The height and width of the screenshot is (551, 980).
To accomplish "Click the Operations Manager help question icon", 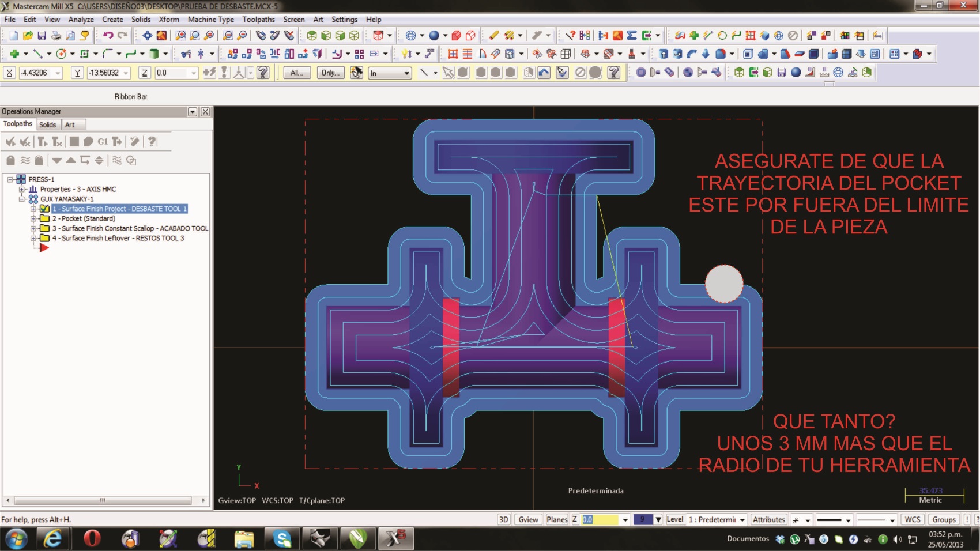I will (x=152, y=141).
